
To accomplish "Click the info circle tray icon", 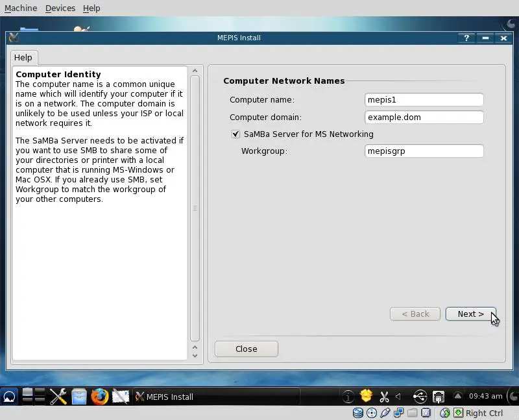I will pyautogui.click(x=348, y=396).
